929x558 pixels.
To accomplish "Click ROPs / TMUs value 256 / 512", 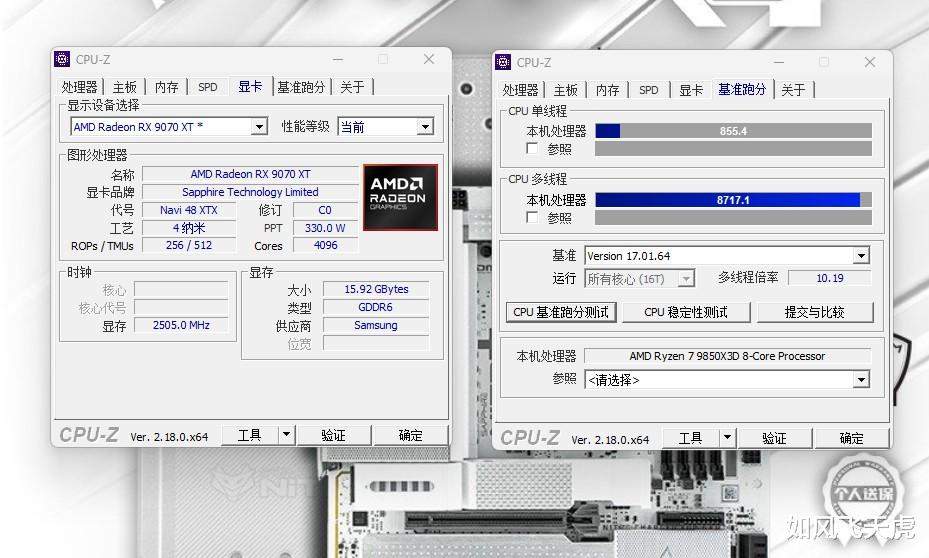I will pos(189,245).
